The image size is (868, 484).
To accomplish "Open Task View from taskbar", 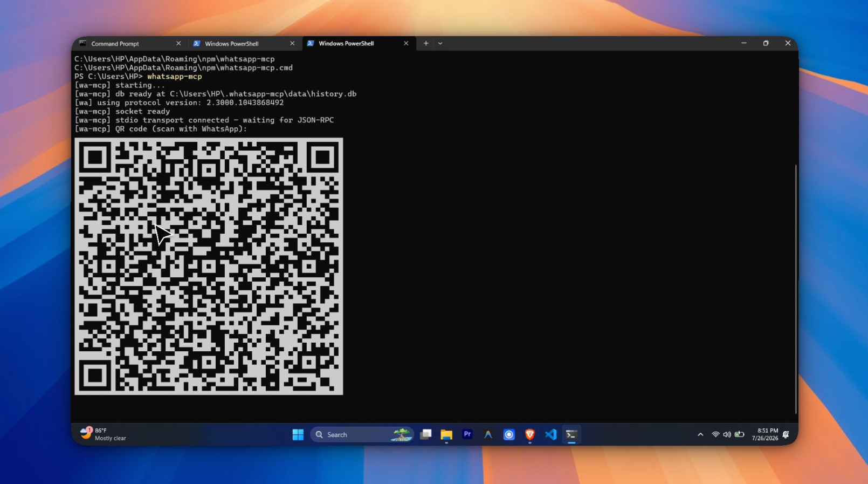I will click(426, 435).
